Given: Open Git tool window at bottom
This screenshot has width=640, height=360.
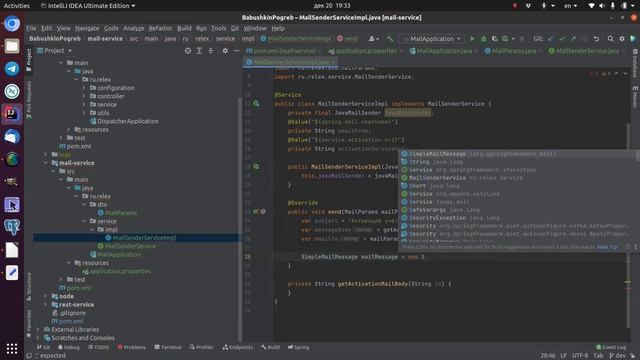Looking at the screenshot, I should point(43,347).
